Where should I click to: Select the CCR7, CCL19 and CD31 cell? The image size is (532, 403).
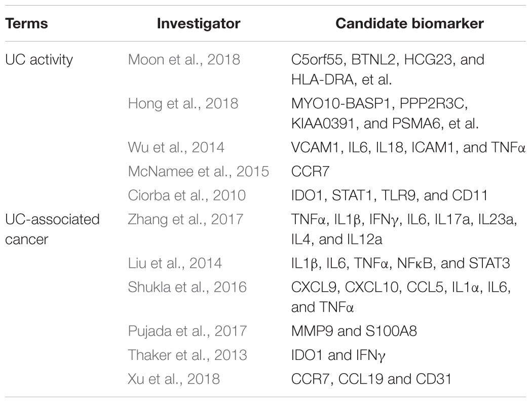tap(371, 379)
